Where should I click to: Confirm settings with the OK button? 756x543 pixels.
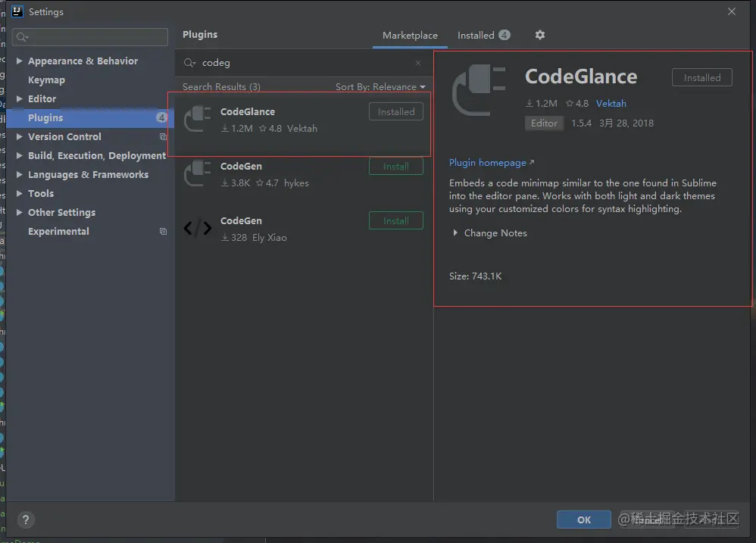pyautogui.click(x=584, y=520)
